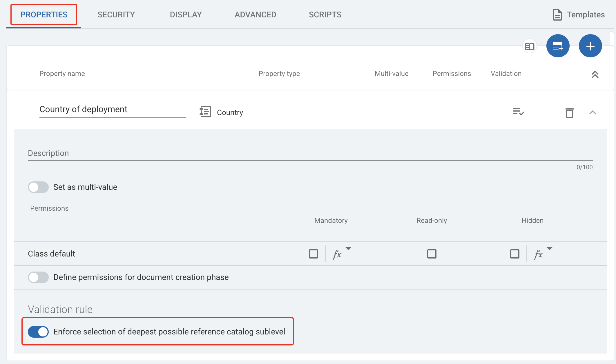Switch to the SCRIPTS tab
Image resolution: width=616 pixels, height=364 pixels.
(325, 14)
